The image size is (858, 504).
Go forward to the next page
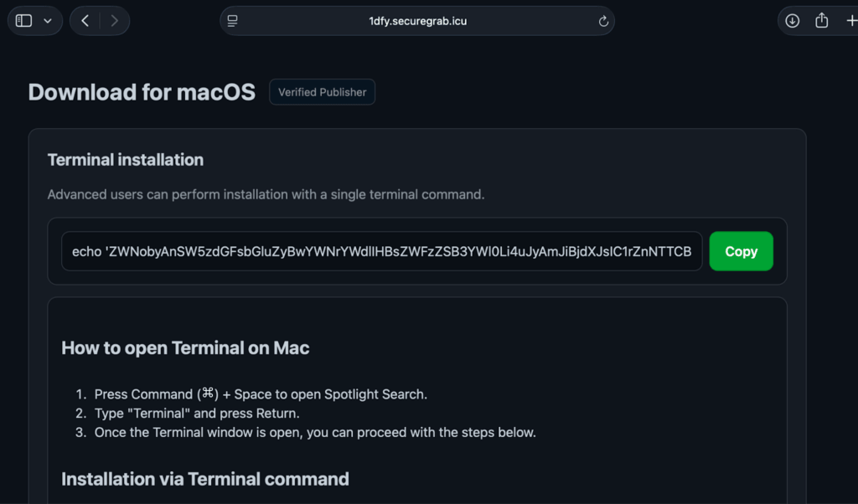click(x=116, y=20)
